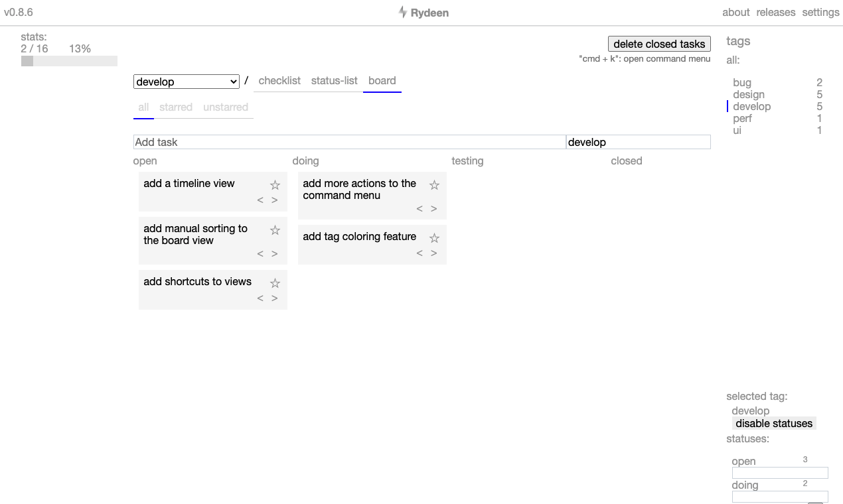Click the stats progress bar

[x=69, y=61]
